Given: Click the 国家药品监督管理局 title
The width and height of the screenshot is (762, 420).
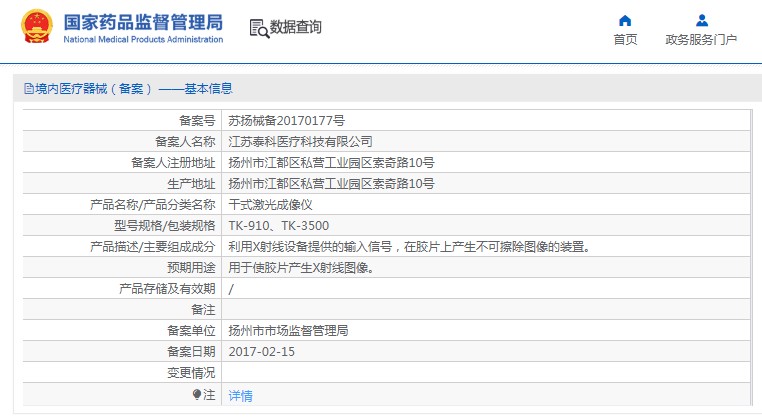Looking at the screenshot, I should coord(143,22).
